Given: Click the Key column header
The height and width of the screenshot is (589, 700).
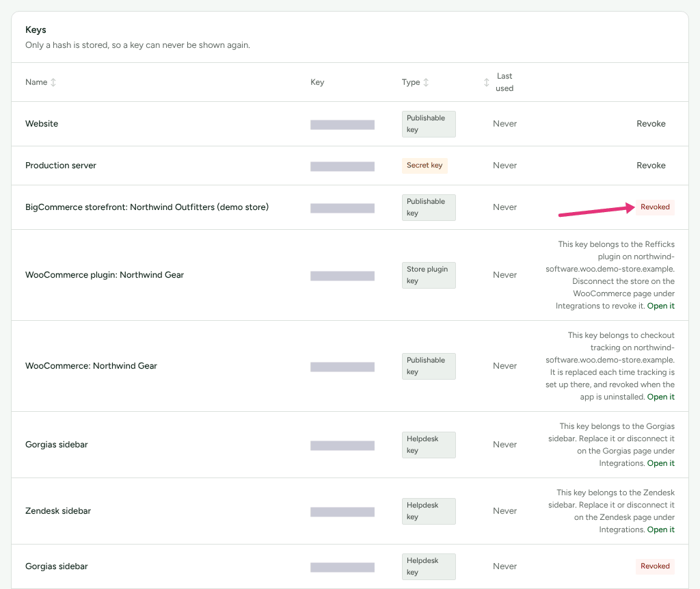Looking at the screenshot, I should point(317,82).
